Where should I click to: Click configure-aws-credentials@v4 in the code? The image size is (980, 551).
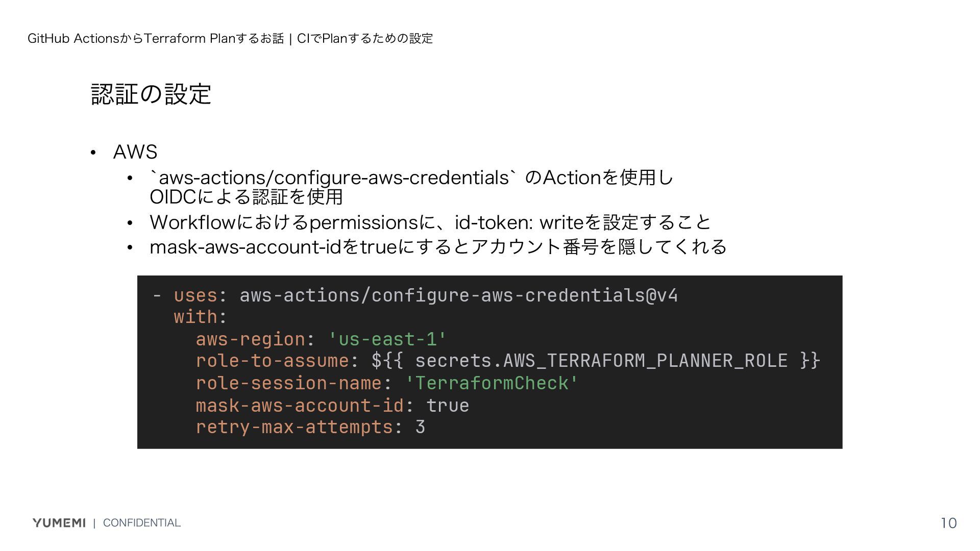click(x=525, y=295)
